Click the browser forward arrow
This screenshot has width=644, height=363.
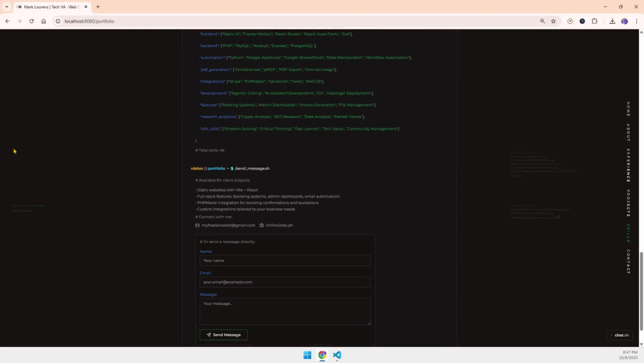[19, 21]
